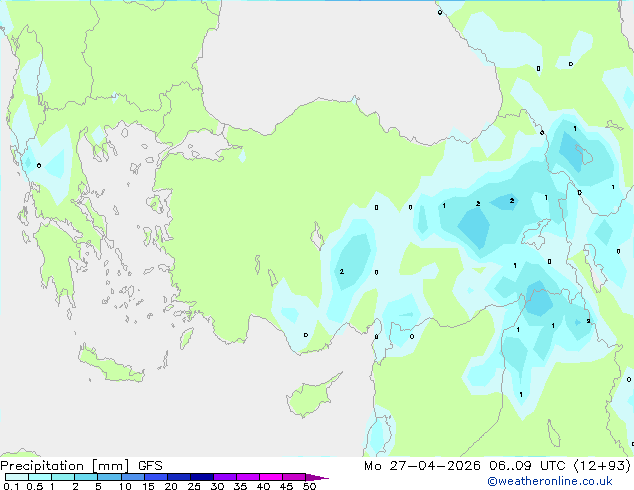Click the 25–30 mm dark blue swatch

(x=201, y=477)
